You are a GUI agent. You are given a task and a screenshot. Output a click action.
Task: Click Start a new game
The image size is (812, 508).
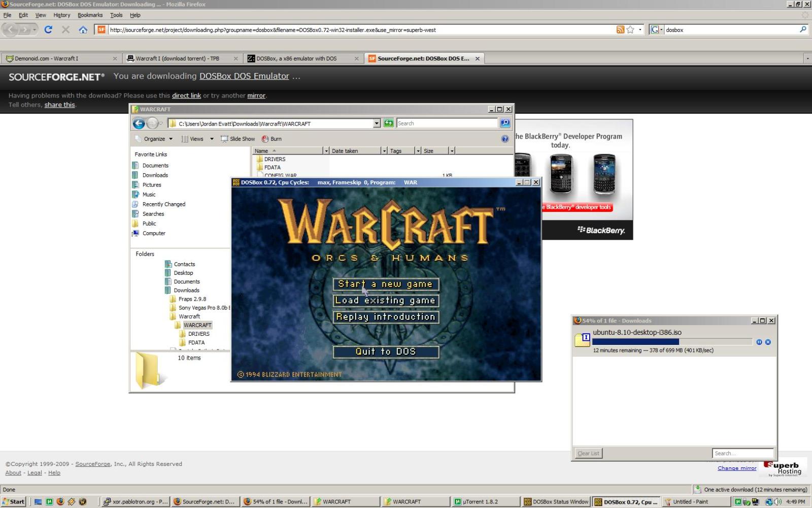pos(385,284)
